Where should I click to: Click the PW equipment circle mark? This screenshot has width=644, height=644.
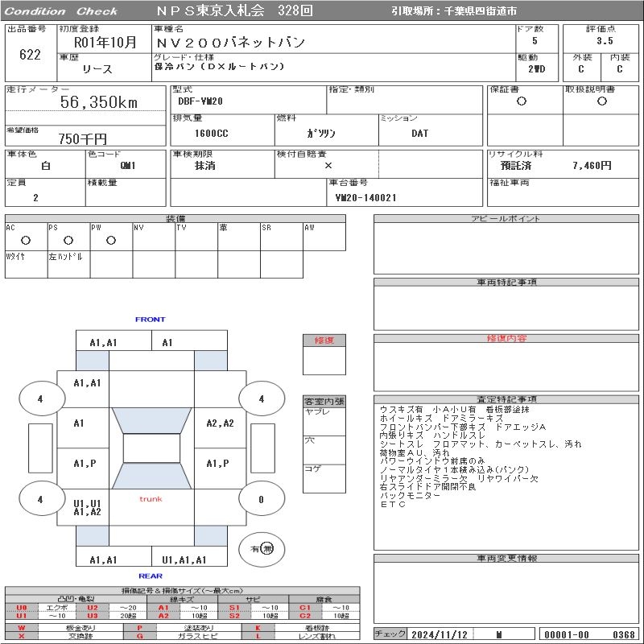[x=111, y=241]
